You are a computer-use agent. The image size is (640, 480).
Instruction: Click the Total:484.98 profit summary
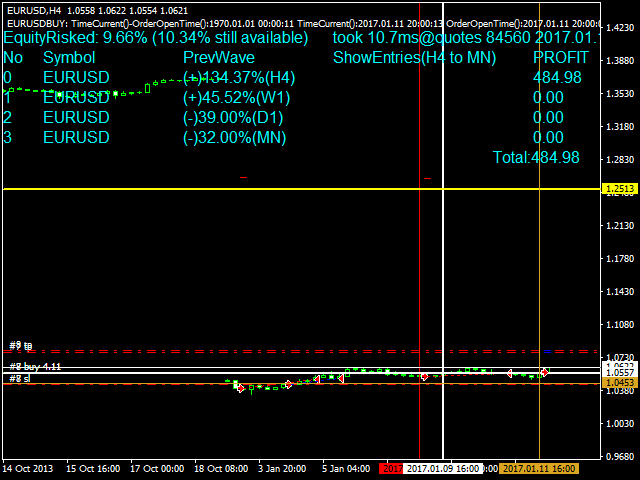536,157
